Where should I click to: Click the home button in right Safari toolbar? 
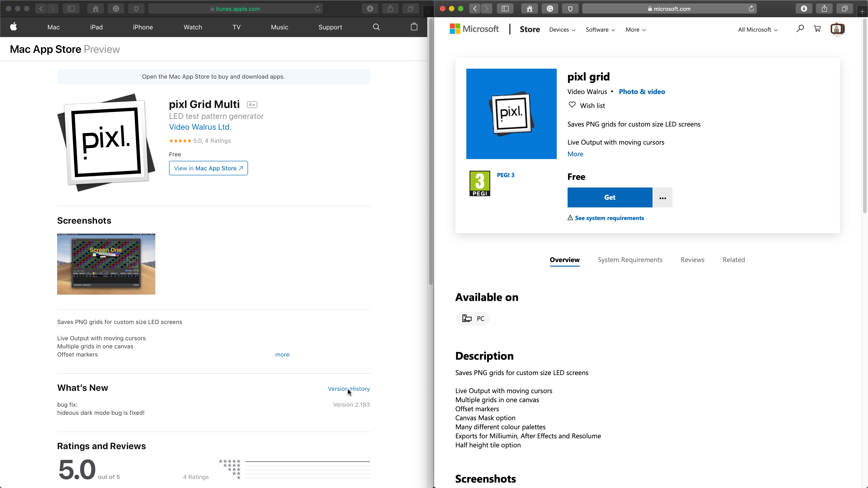tap(529, 9)
